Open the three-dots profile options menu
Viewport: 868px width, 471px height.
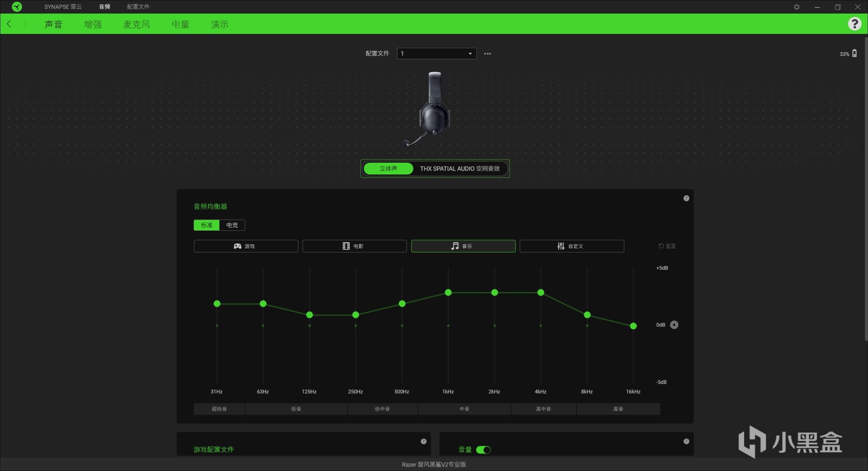tap(487, 54)
